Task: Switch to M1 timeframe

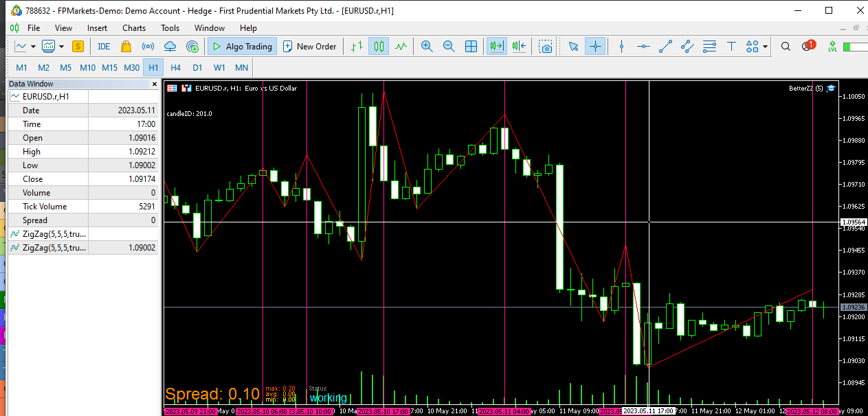Action: click(22, 67)
